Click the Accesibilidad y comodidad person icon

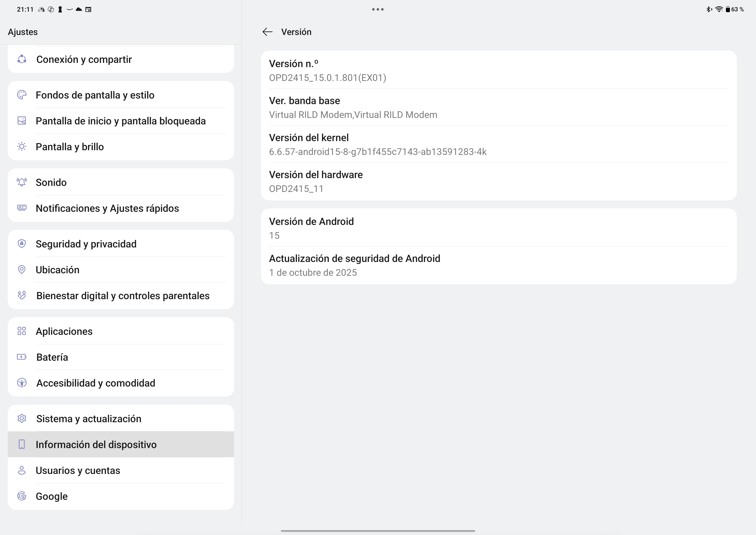(x=22, y=383)
